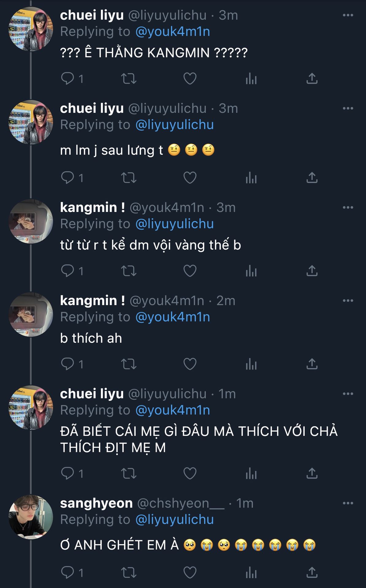The image size is (366, 588).
Task: Open more options on sanghyeon's tweet
Action: [x=348, y=503]
